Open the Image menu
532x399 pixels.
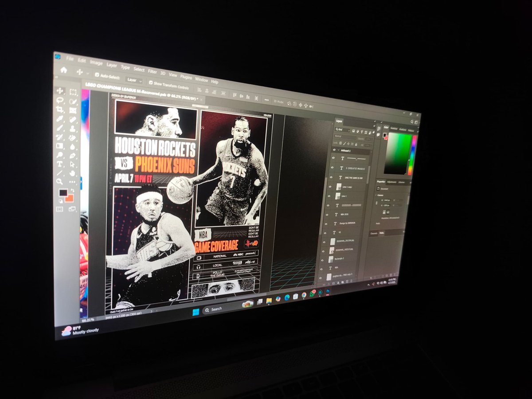pyautogui.click(x=96, y=63)
